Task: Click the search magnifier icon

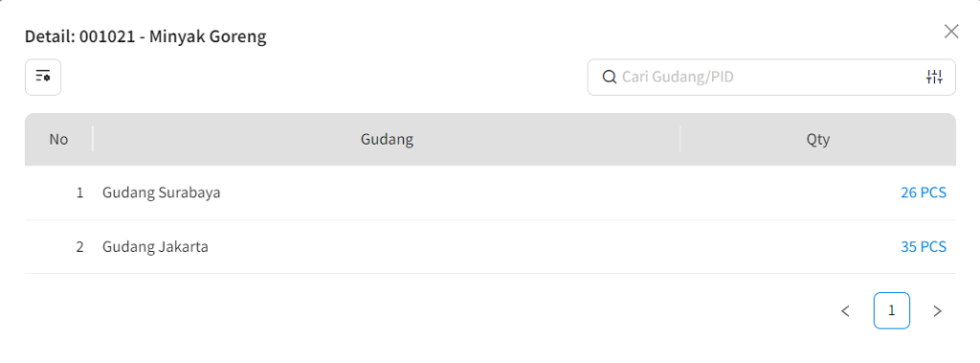Action: [x=609, y=77]
